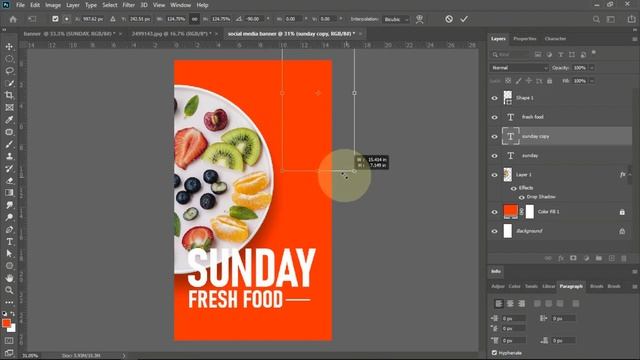Hide the Shape 1 layer
The width and height of the screenshot is (640, 360).
pyautogui.click(x=494, y=98)
